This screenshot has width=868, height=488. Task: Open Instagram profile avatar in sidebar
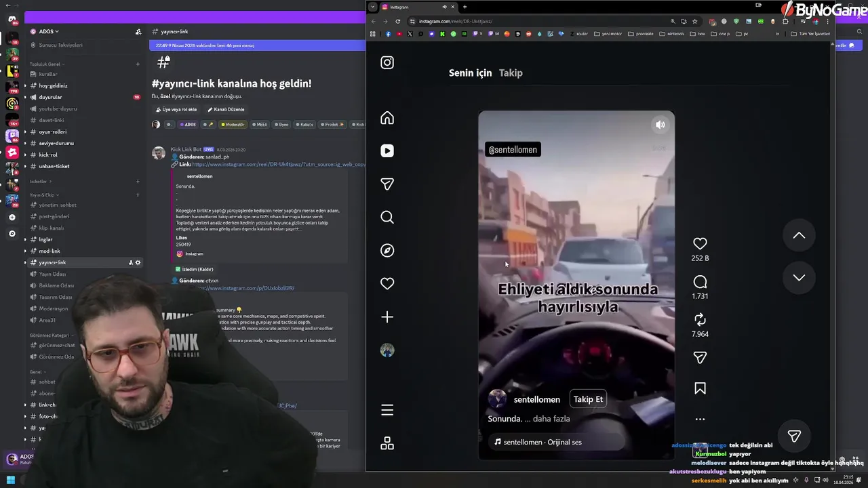click(x=387, y=350)
